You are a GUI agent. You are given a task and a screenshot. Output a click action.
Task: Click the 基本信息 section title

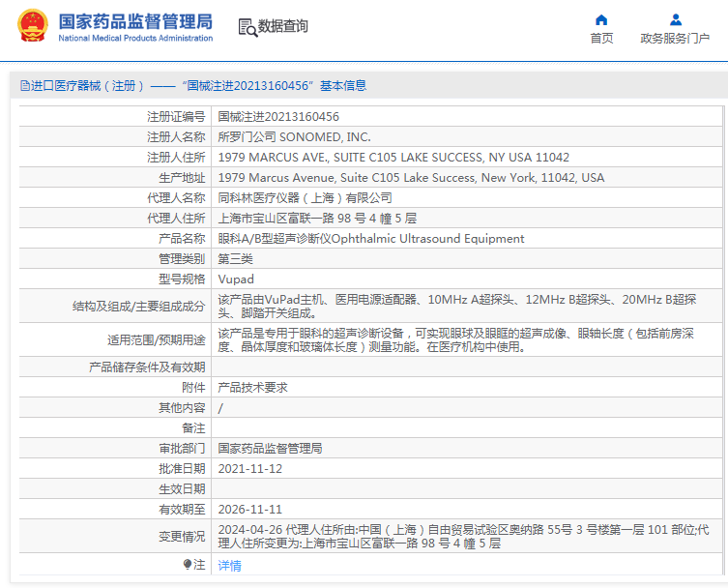pyautogui.click(x=343, y=85)
